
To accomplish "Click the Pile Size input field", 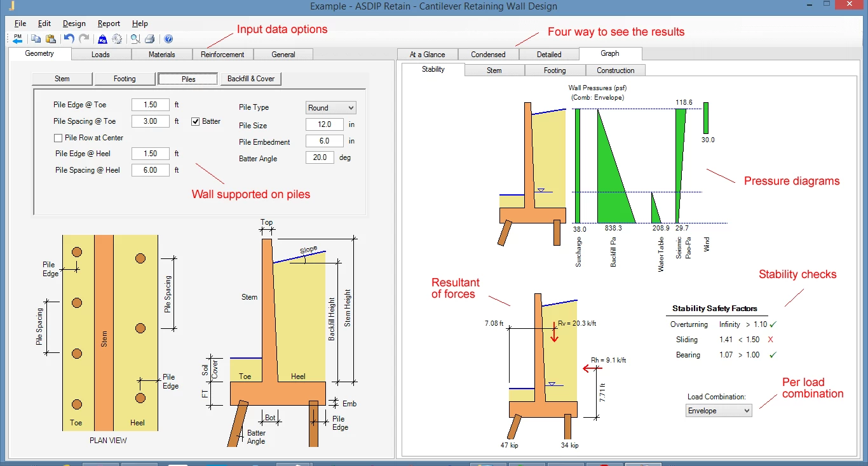I will point(325,125).
